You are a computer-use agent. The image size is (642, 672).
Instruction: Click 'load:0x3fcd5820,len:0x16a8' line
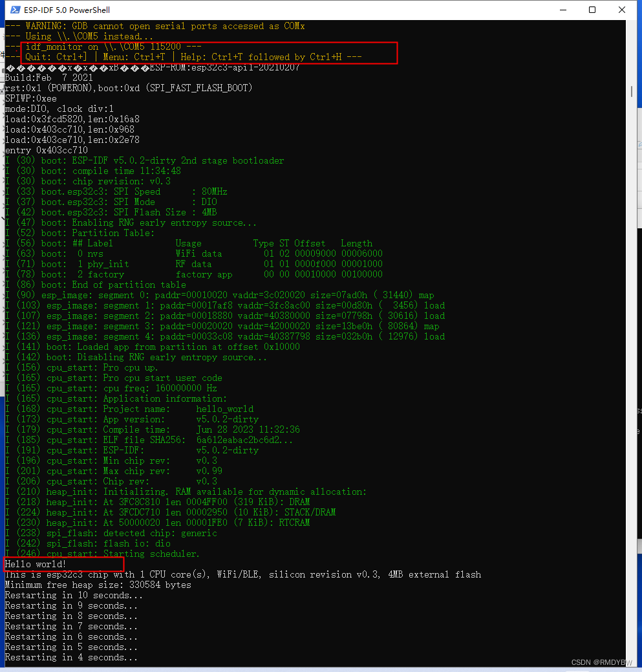pyautogui.click(x=72, y=119)
